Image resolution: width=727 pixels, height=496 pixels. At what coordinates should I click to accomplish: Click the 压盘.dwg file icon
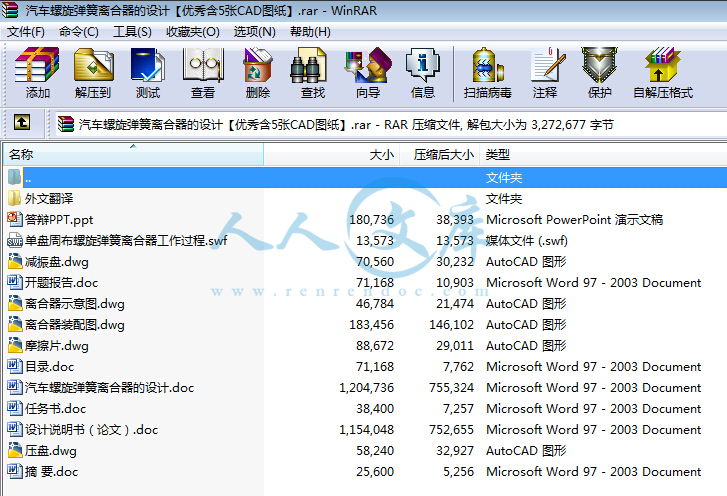pos(15,450)
